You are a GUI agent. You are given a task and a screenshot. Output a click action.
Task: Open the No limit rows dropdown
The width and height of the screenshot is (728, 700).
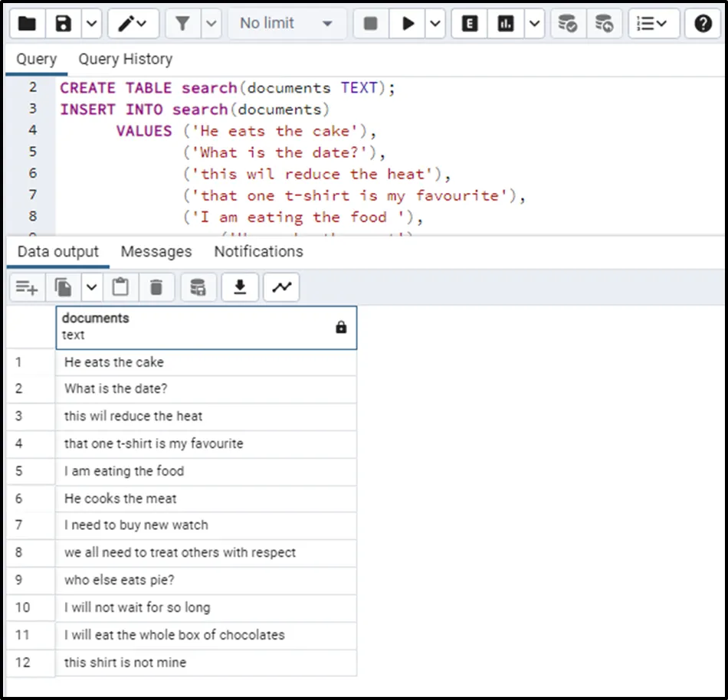click(286, 24)
